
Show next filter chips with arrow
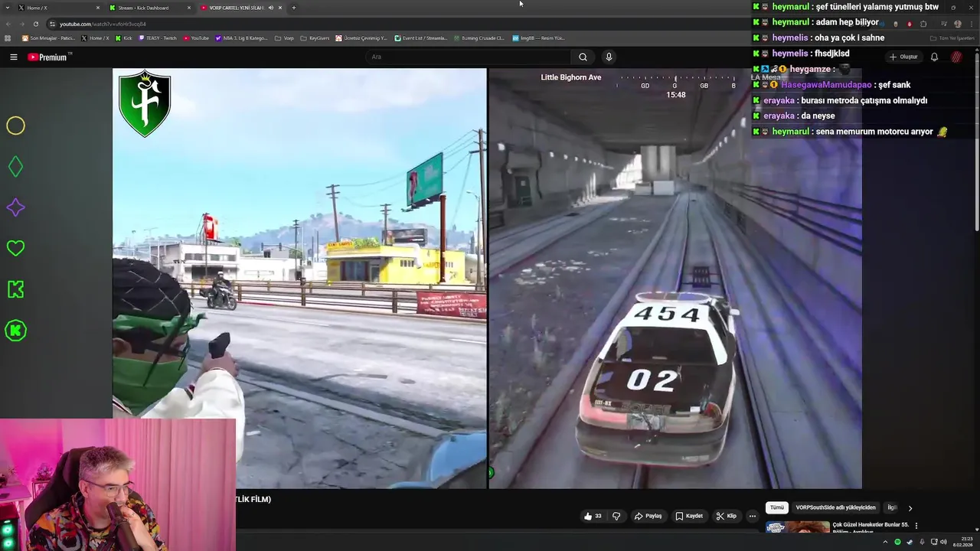coord(910,507)
